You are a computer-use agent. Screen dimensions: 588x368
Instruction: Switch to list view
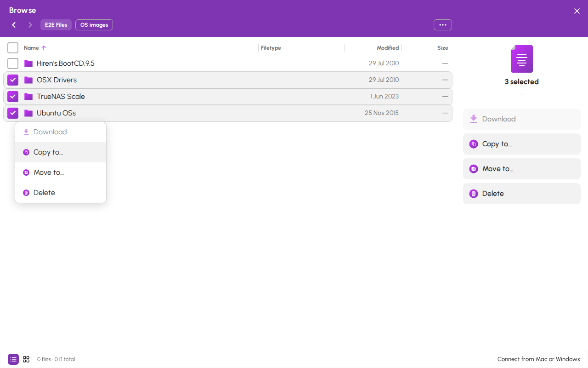coord(13,359)
